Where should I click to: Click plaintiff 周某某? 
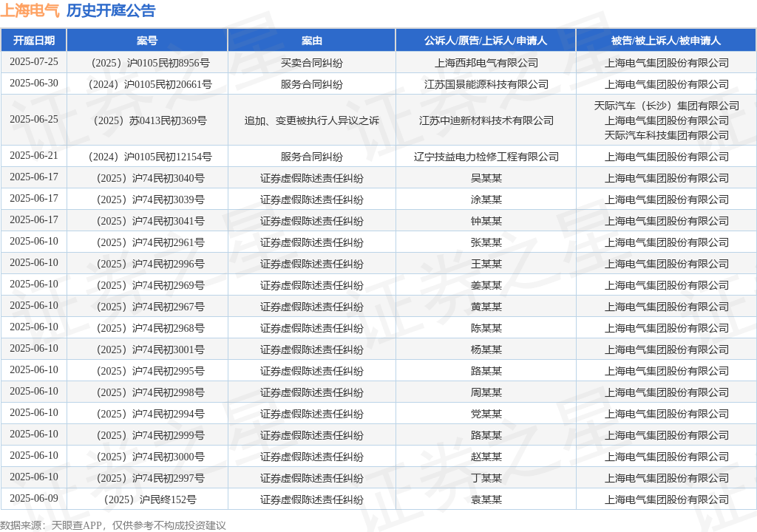[486, 392]
